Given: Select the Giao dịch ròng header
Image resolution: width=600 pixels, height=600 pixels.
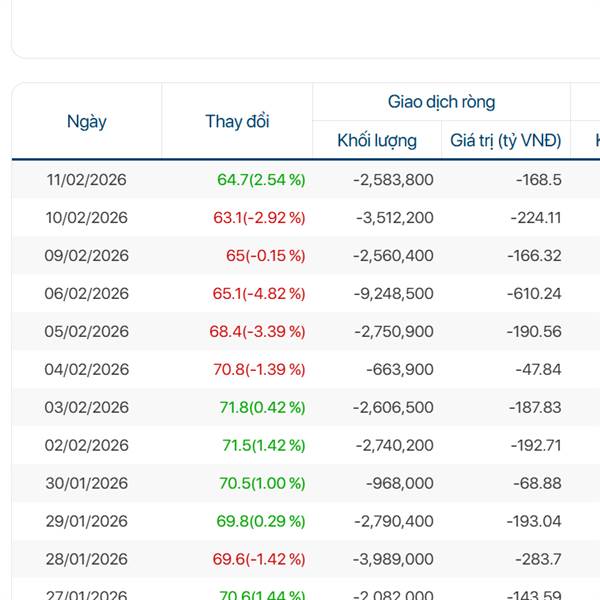Looking at the screenshot, I should (441, 102).
